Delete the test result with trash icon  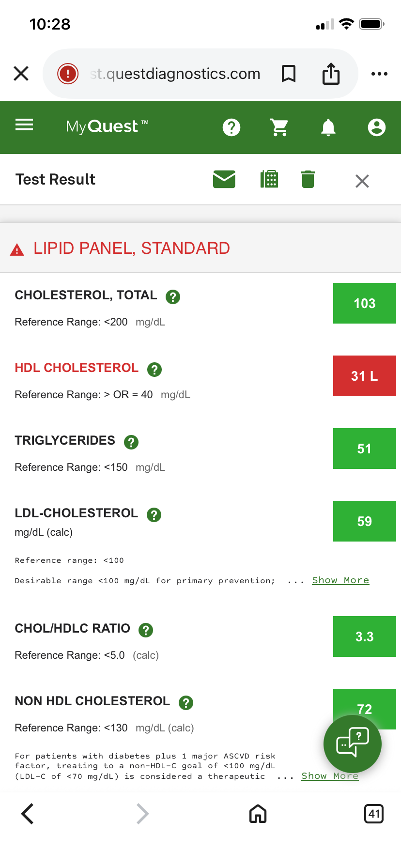coord(308,179)
